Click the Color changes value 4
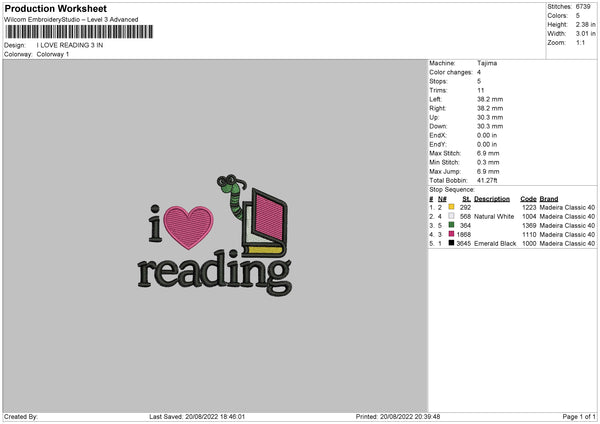 click(479, 72)
